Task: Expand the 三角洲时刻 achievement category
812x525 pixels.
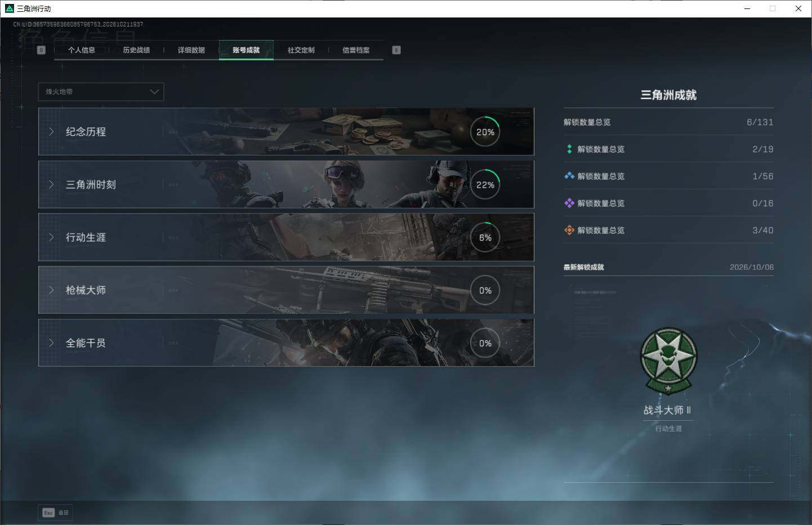Action: pyautogui.click(x=286, y=185)
